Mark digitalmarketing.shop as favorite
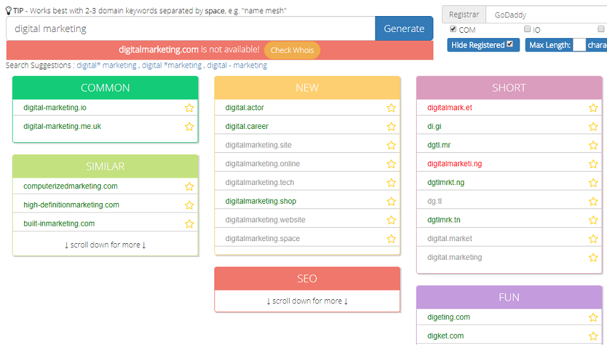This screenshot has height=364, width=607. coord(391,201)
